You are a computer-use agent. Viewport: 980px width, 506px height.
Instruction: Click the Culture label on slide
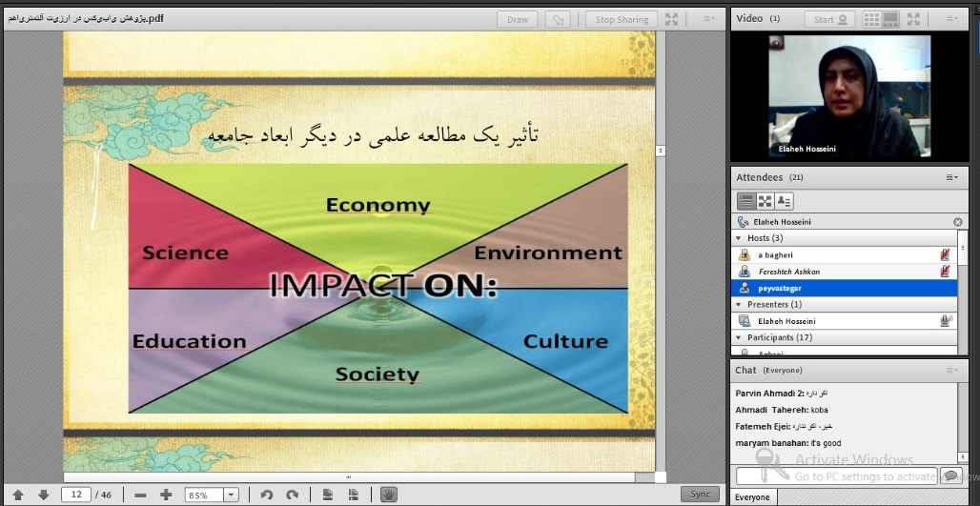point(565,341)
